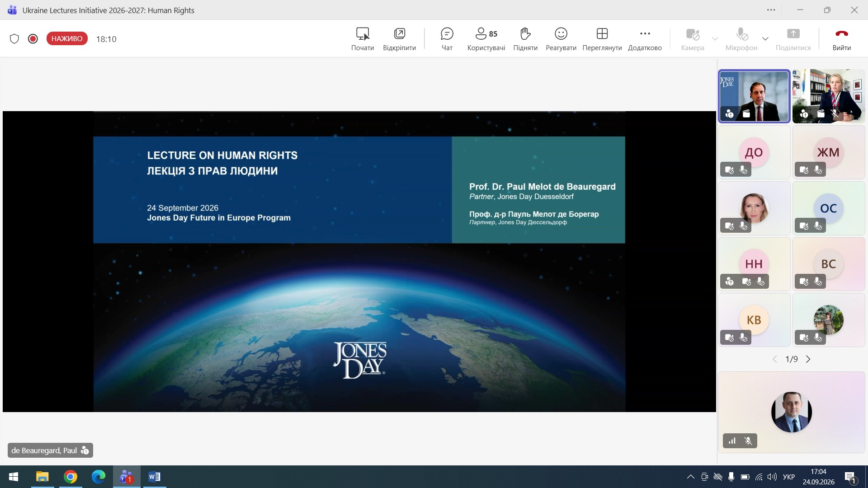Click the garden photo participant avatar
The image size is (868, 488).
coord(828,320)
